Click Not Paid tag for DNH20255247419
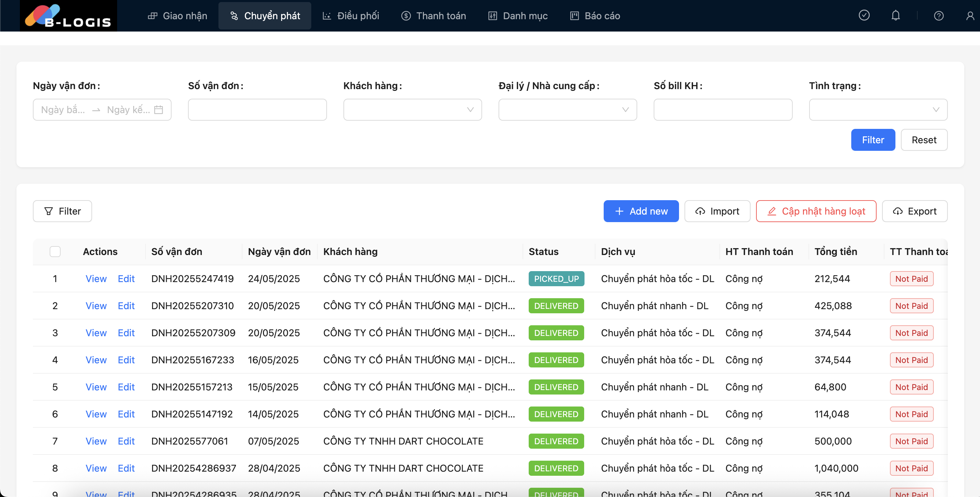Viewport: 980px width, 497px height. [x=912, y=279]
